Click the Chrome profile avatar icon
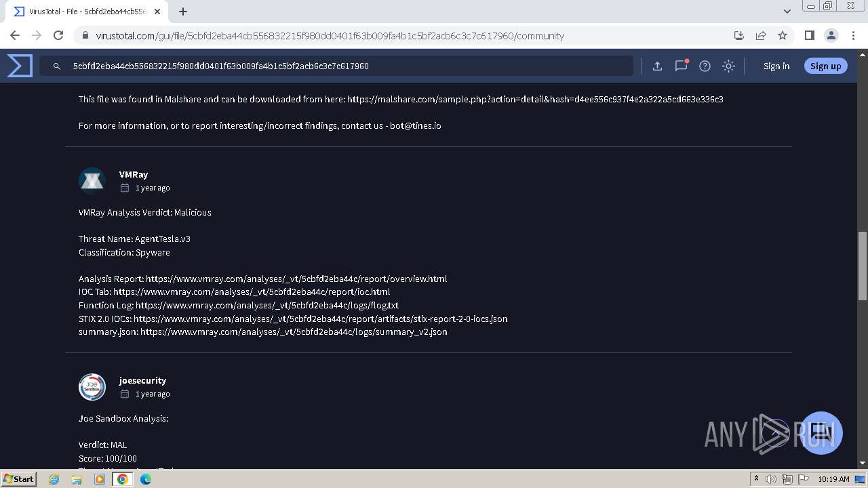This screenshot has height=488, width=868. pos(831,35)
